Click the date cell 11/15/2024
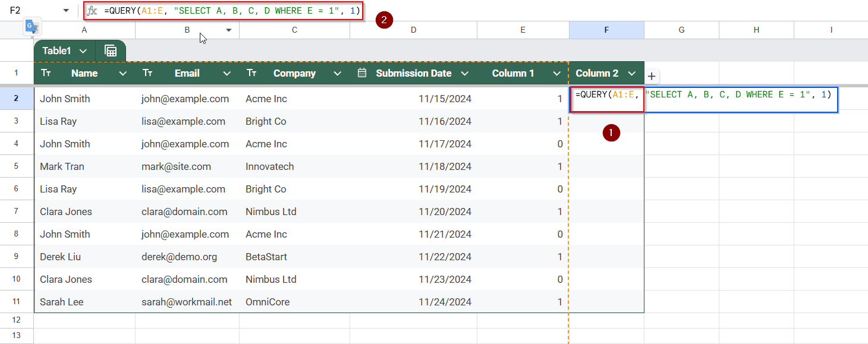This screenshot has height=344, width=868. click(x=413, y=99)
